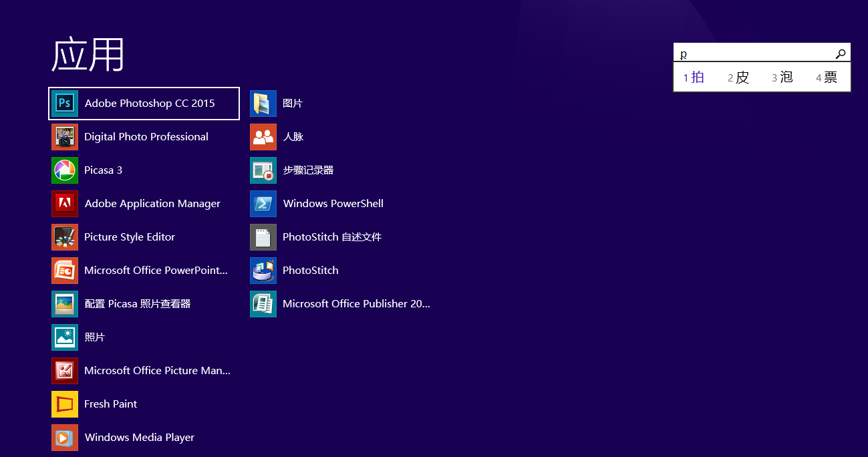Open Microsoft Office Picture Manager icon

tap(65, 371)
